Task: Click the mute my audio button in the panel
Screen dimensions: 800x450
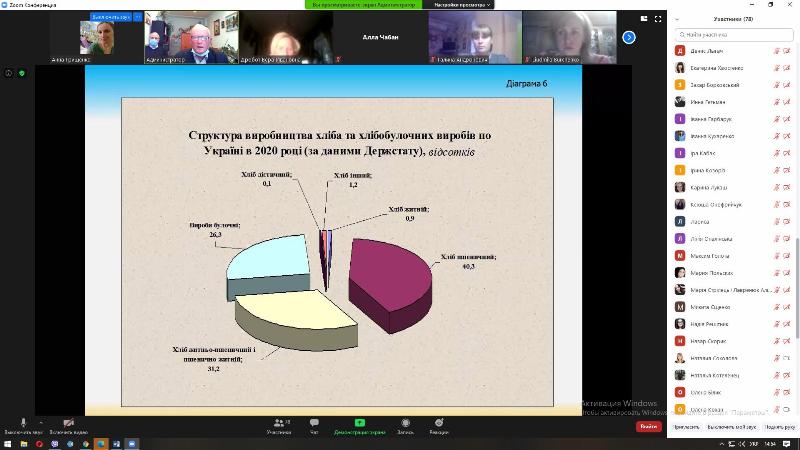Action: (x=732, y=427)
